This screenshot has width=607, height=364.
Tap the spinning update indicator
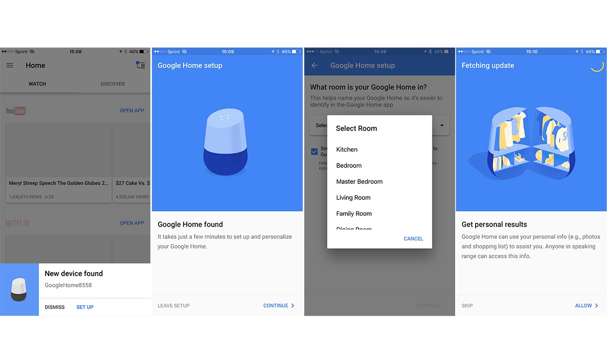pyautogui.click(x=597, y=65)
